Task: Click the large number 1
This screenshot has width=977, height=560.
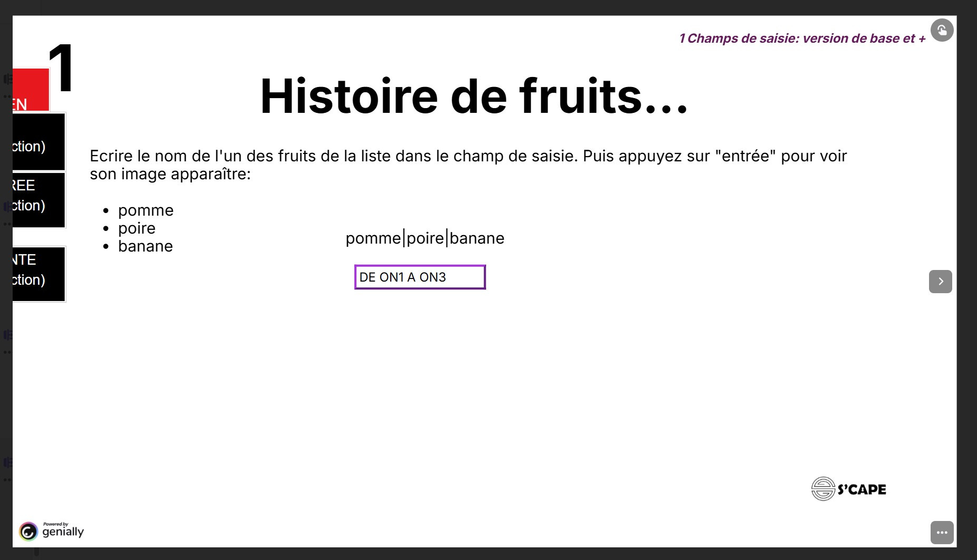Action: pyautogui.click(x=61, y=69)
